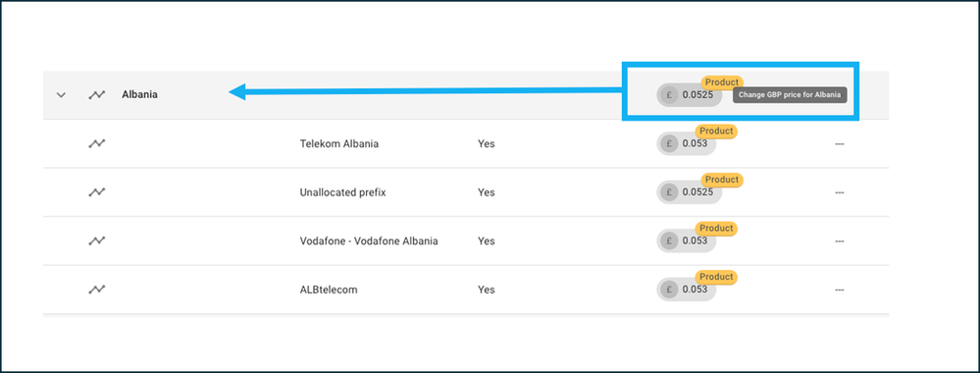Click Product badge on Vodafone Albania price

(716, 229)
